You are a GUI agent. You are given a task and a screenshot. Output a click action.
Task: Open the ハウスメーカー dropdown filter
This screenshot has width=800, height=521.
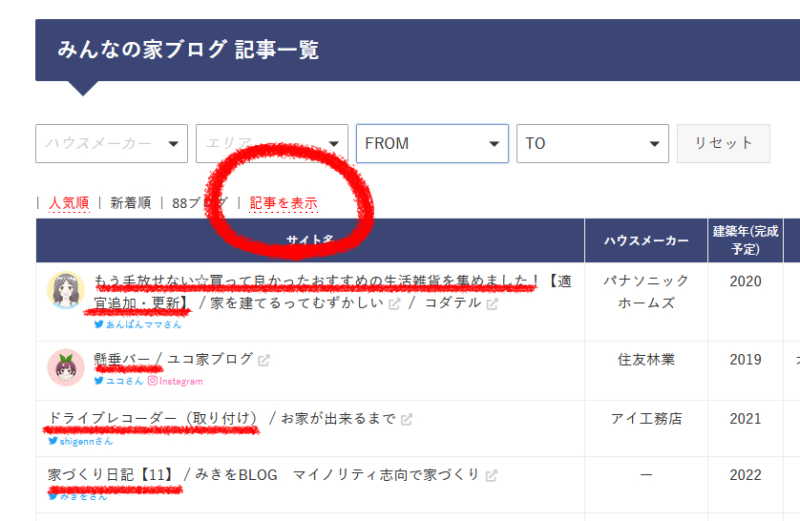click(111, 143)
